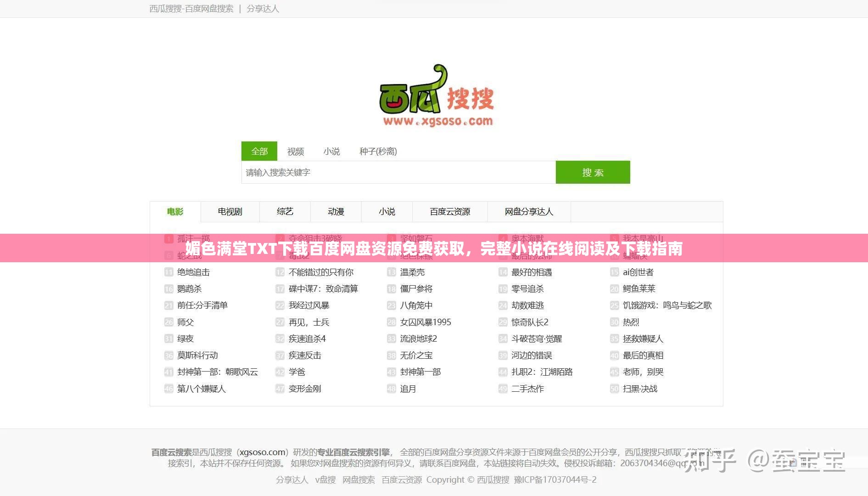Open movie 饥饿游戏：鸣鸟与蛇之歌
Viewport: 868px width, 496px height.
click(x=667, y=305)
